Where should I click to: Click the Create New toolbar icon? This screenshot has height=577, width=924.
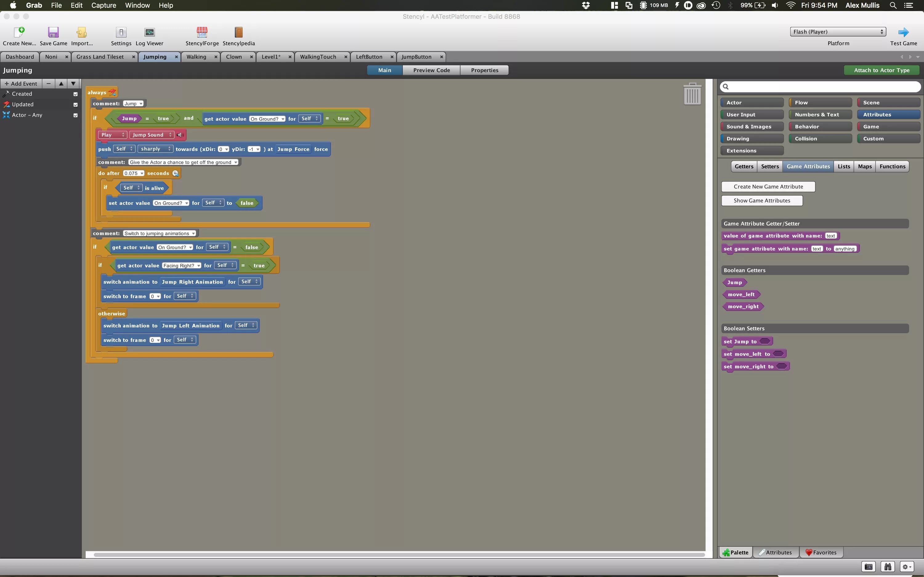[x=19, y=32]
